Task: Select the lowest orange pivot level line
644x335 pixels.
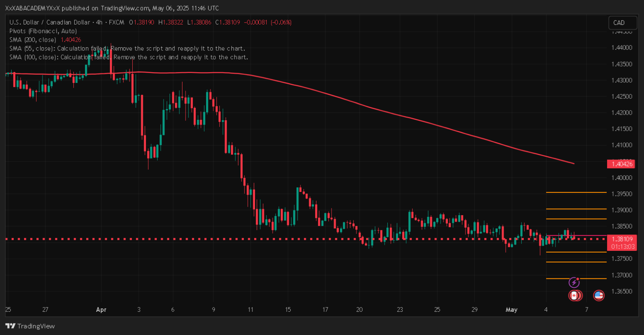Action: coord(575,278)
